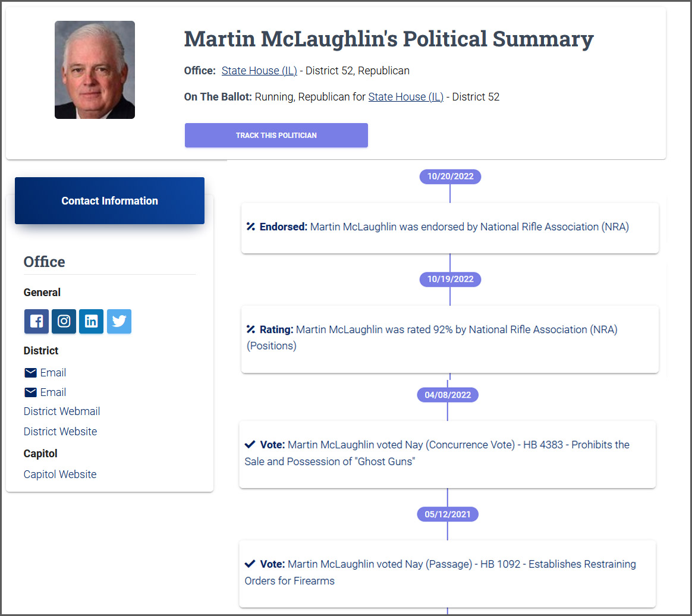Open the NRA 92% rating entry
Image resolution: width=692 pixels, height=616 pixels.
click(432, 338)
